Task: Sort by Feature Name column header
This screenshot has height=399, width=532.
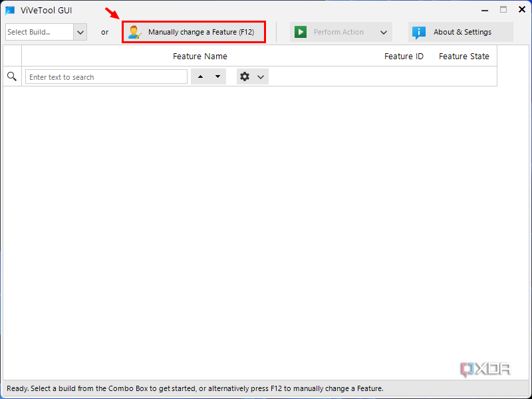Action: pyautogui.click(x=200, y=57)
